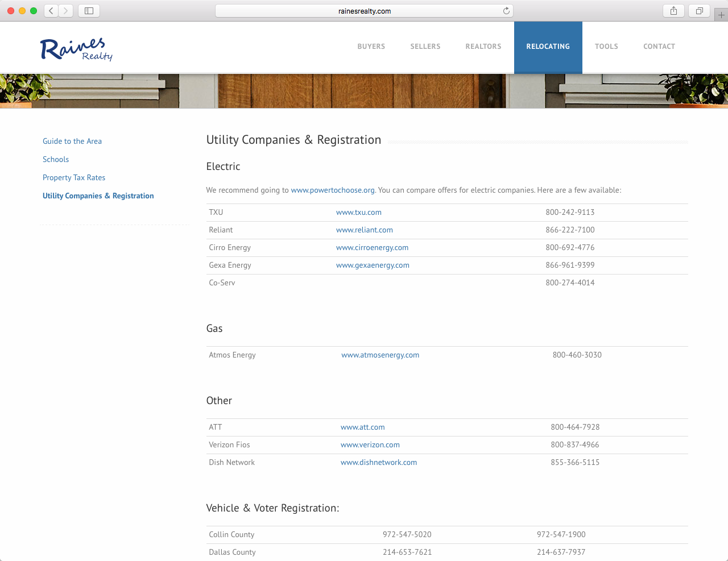This screenshot has width=728, height=561.
Task: Click the rainesrealty.com address bar
Action: (x=364, y=11)
